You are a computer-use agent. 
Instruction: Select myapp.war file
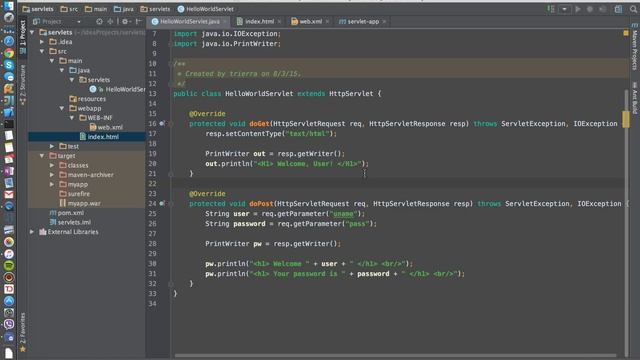click(x=80, y=203)
